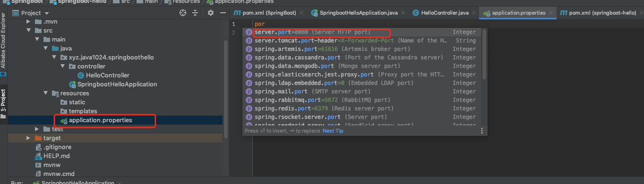Click the HelloController class icon in tree
Viewport: 644px width, 184px height.
[x=81, y=75]
